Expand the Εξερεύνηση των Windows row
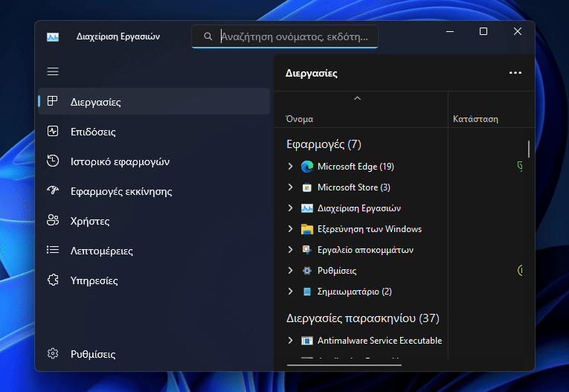Viewport: 569px width, 392px height. point(290,229)
